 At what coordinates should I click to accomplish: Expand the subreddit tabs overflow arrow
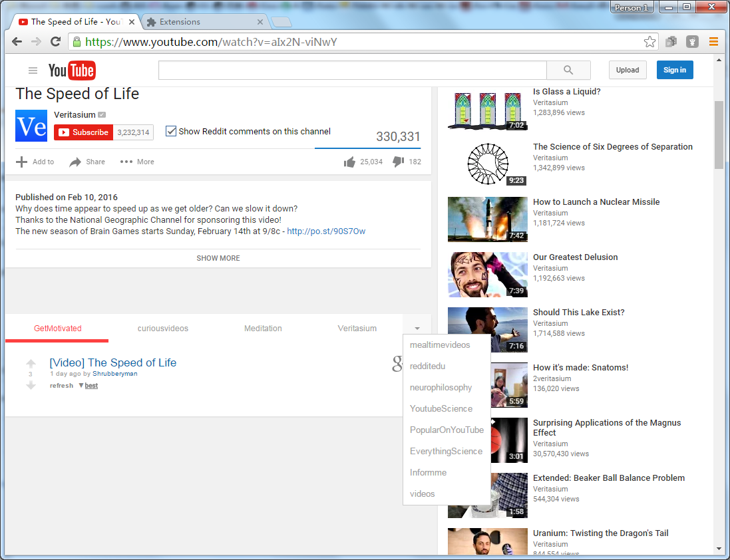point(417,329)
